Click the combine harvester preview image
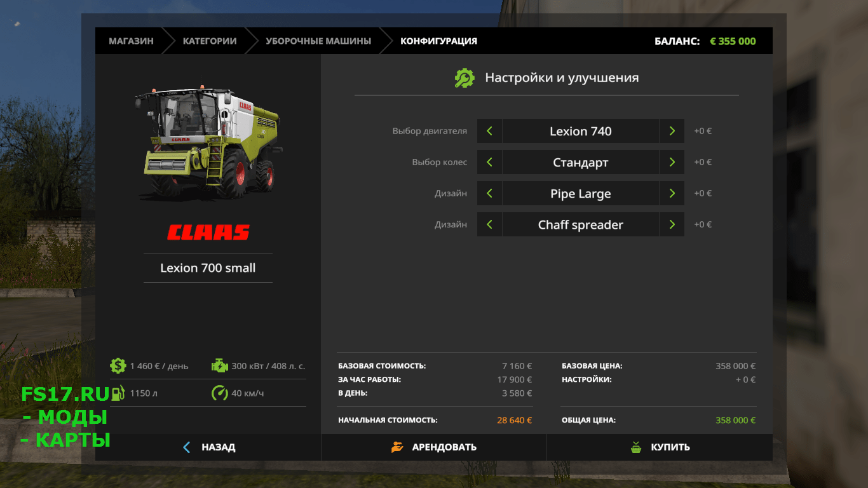Image resolution: width=868 pixels, height=488 pixels. coord(208,142)
